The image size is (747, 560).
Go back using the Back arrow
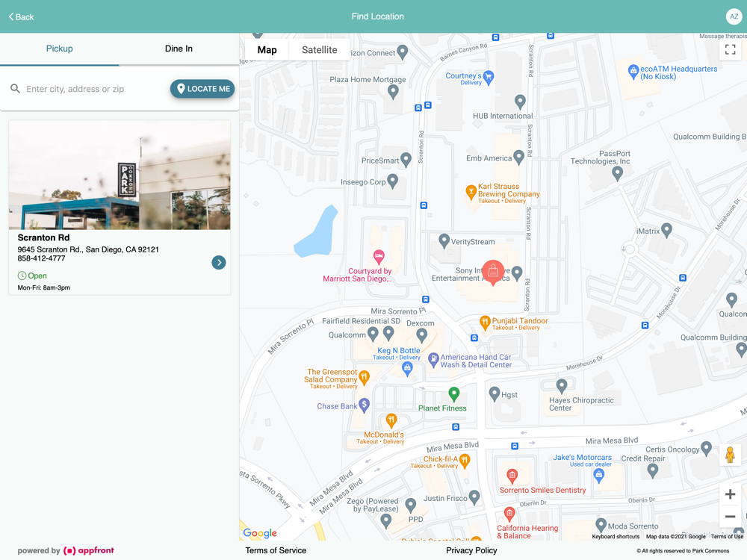point(22,16)
